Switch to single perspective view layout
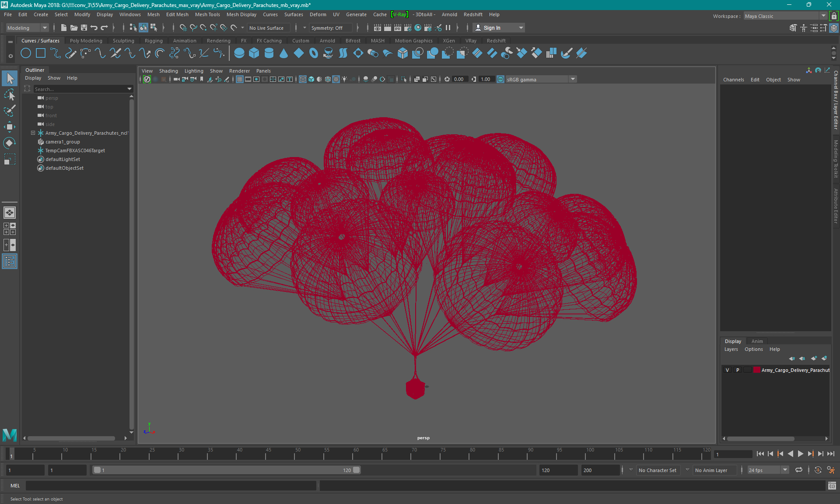Screen dimensions: 840x504 pos(10,213)
